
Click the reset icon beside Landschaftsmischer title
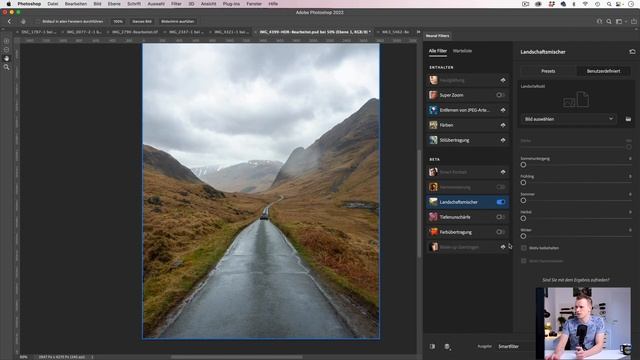pos(632,52)
